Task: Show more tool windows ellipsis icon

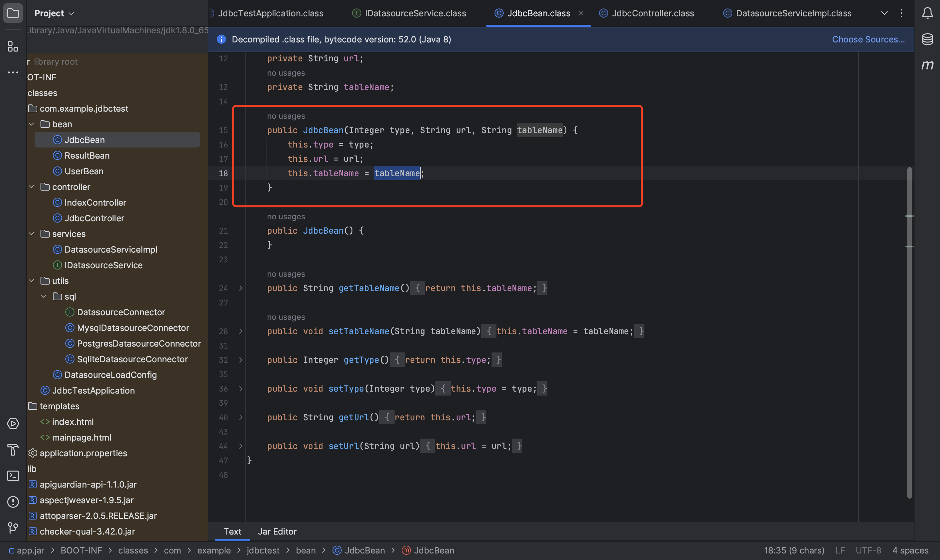Action: coord(13,72)
